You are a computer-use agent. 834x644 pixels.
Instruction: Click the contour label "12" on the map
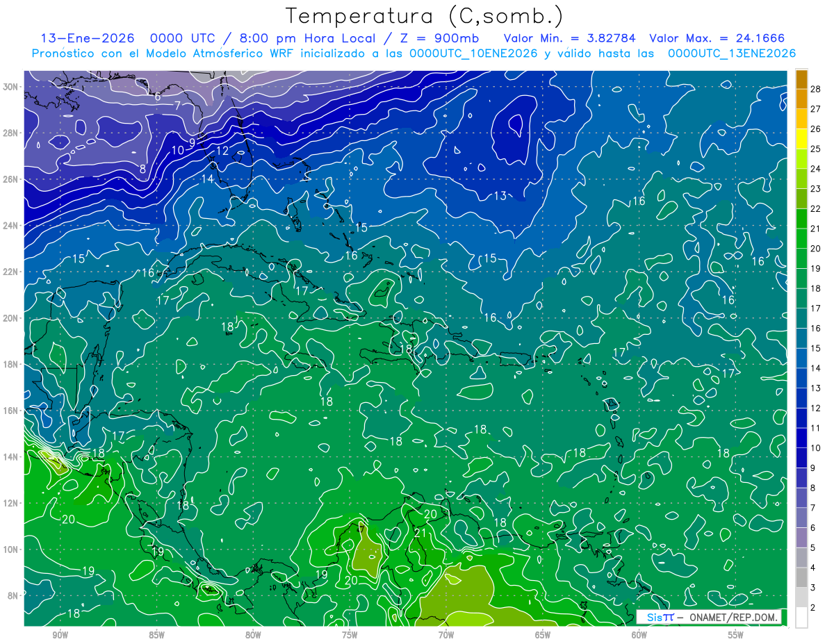pos(222,151)
